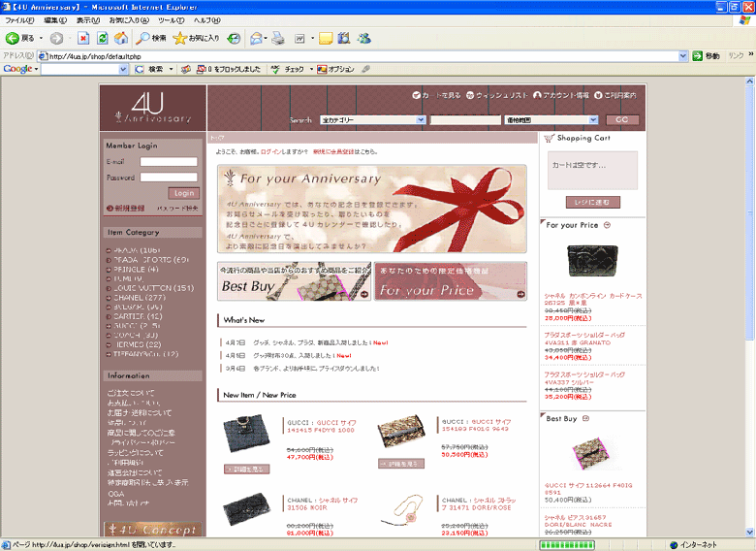The width and height of the screenshot is (756, 551).
Task: Open the Google logo dropdown menu
Action: pos(20,69)
